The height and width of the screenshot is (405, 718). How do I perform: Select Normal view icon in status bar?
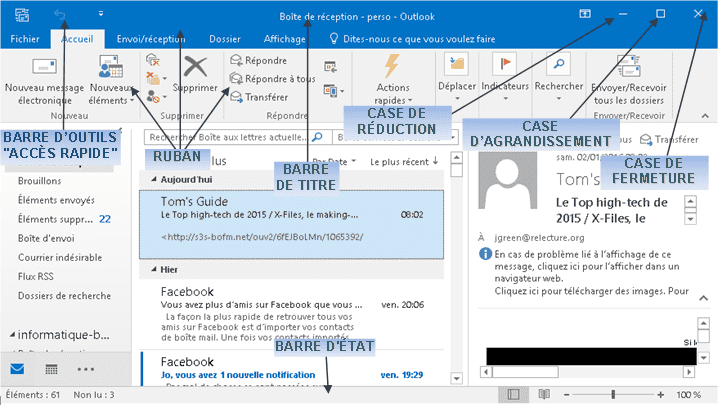pyautogui.click(x=513, y=394)
